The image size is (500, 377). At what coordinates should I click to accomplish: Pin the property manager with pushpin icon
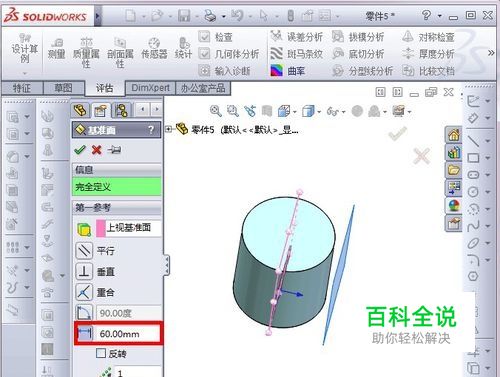coord(114,150)
